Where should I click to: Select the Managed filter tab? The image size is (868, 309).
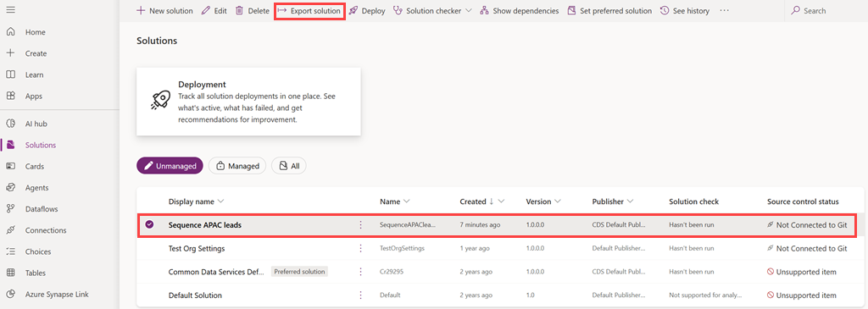(x=237, y=166)
